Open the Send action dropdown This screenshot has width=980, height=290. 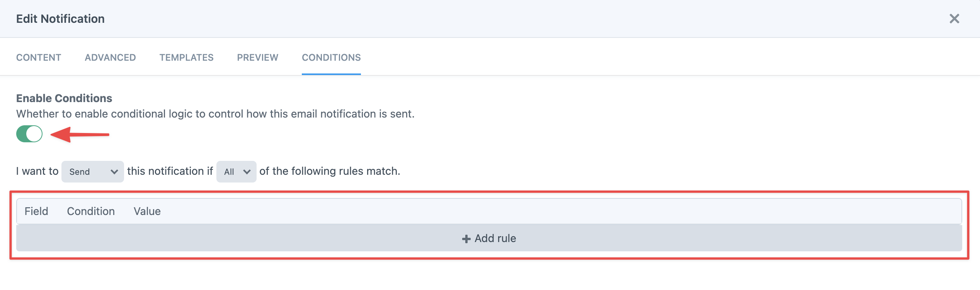[92, 171]
